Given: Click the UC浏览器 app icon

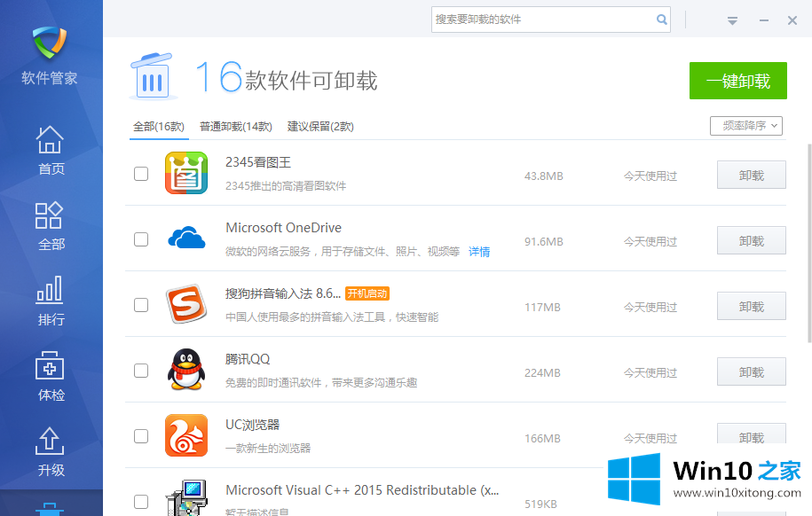Looking at the screenshot, I should 186,435.
